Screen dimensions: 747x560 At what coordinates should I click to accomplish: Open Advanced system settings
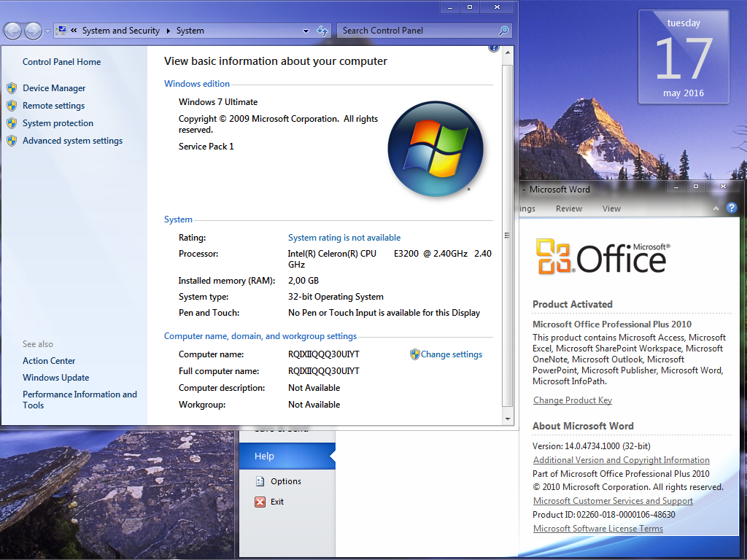click(x=72, y=141)
